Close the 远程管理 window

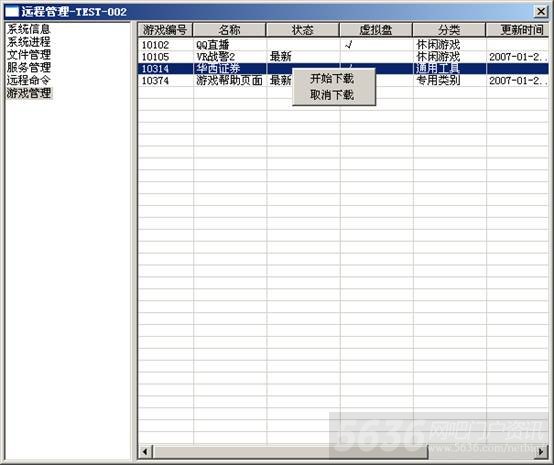coord(541,12)
